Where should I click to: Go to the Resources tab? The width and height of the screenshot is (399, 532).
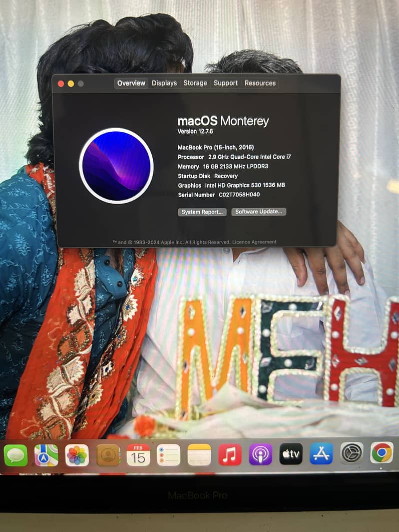point(260,83)
